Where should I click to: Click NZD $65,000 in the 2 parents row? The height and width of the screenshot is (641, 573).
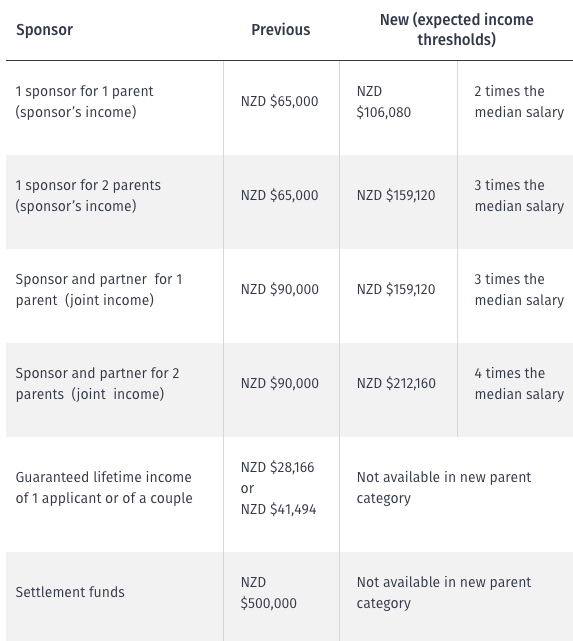280,195
